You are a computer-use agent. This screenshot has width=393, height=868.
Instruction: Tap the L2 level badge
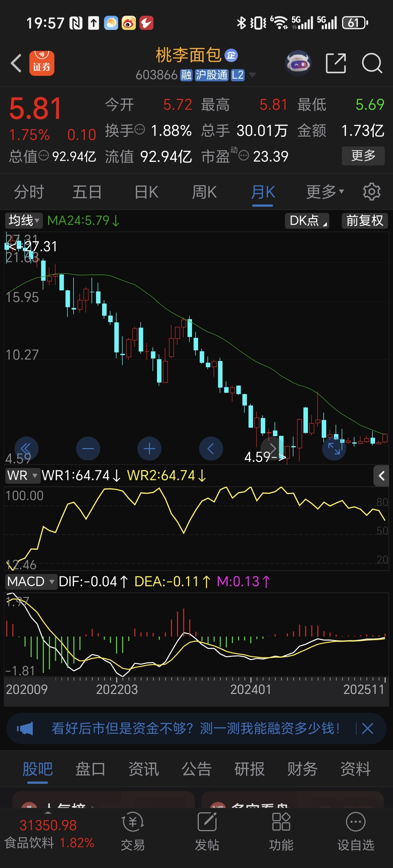coord(238,75)
